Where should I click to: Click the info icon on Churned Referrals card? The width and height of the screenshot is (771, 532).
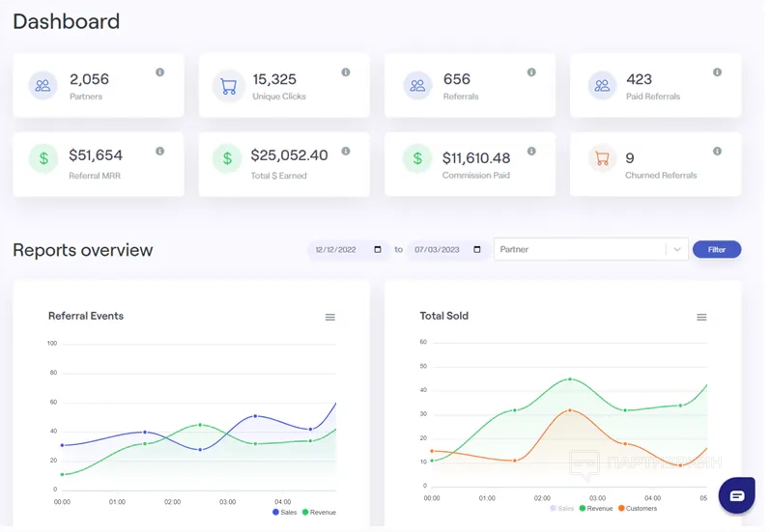click(718, 151)
